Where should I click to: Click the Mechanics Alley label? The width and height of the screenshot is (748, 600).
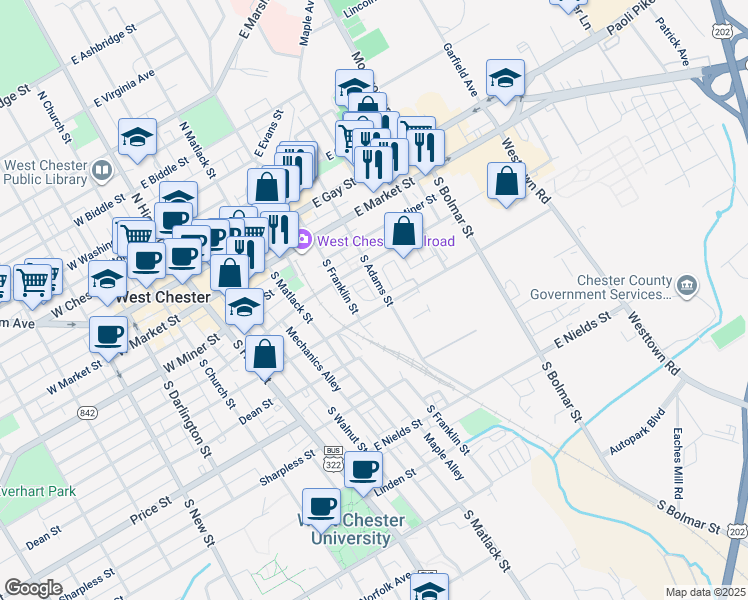coord(313,359)
